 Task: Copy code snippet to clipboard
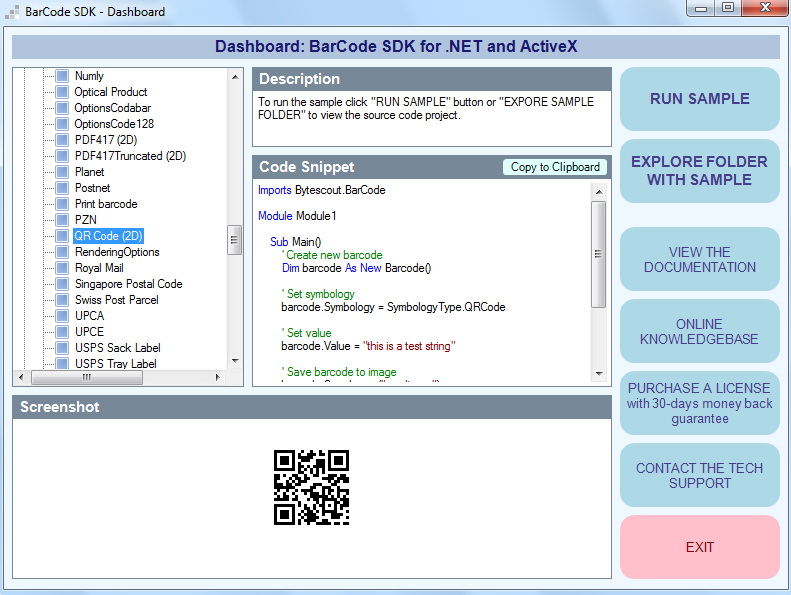pyautogui.click(x=555, y=167)
